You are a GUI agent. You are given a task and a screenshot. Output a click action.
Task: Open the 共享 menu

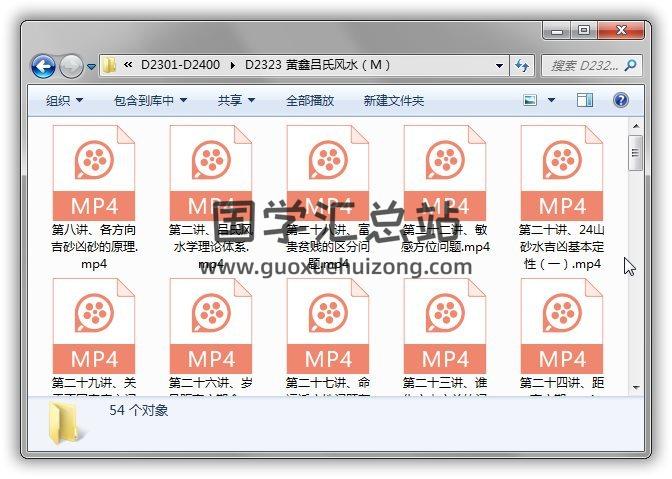tap(236, 100)
